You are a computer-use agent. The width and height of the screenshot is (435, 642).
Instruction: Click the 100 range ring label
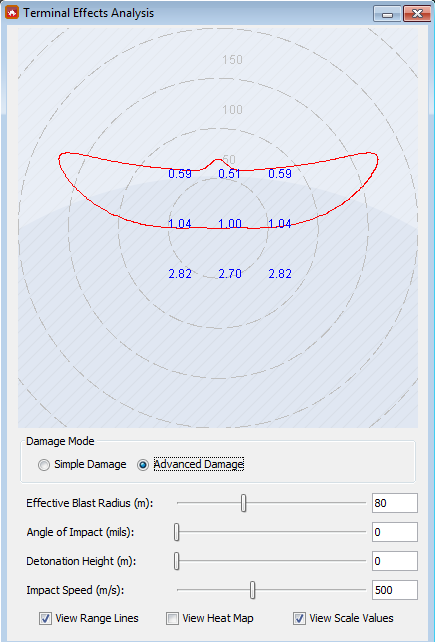click(x=232, y=110)
